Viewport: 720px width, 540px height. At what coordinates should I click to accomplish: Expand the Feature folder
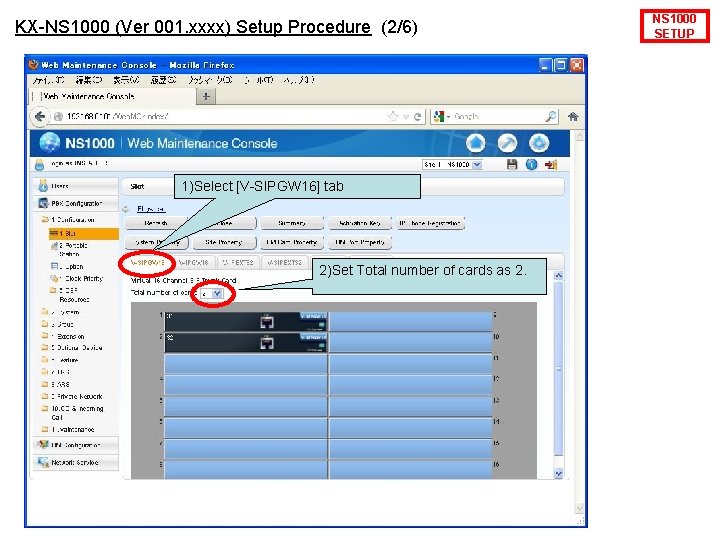60,360
